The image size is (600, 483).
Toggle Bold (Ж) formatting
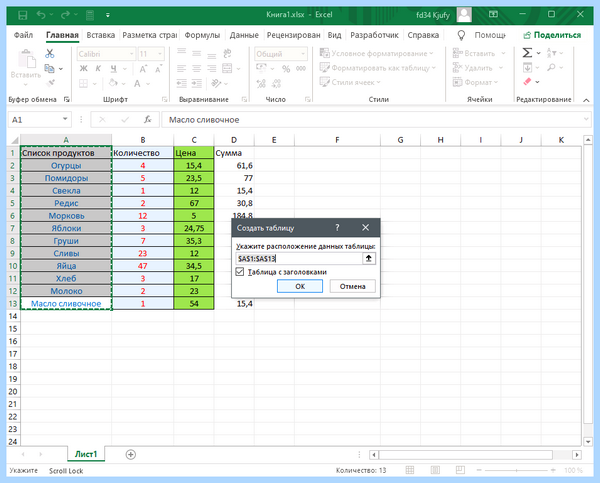coord(83,69)
